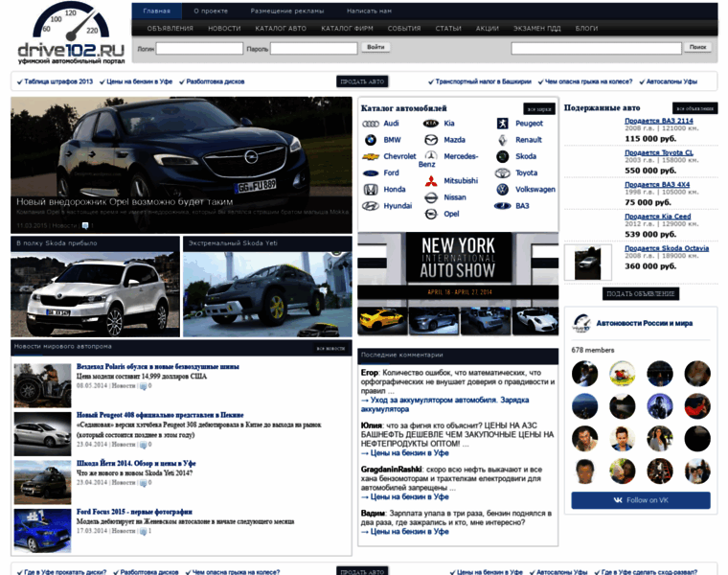Open Транспортный налог в Башкирии link

pos(483,81)
